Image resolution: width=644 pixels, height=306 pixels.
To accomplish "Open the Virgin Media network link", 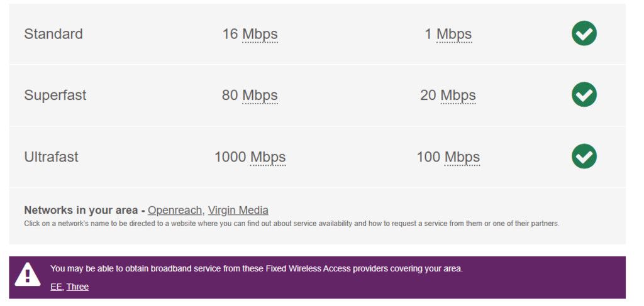I will [238, 210].
